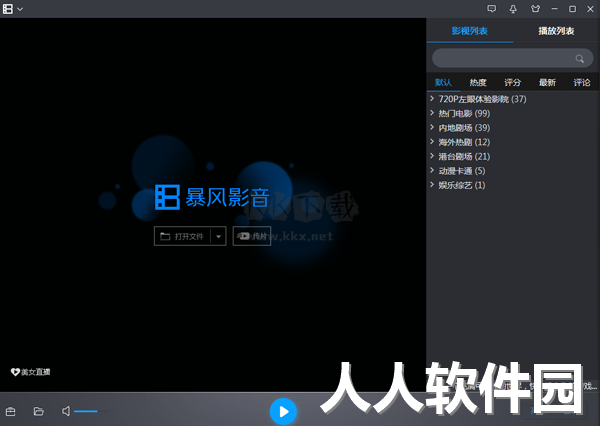600x426 pixels.
Task: Click the pin-on-top icon in title bar
Action: [513, 9]
